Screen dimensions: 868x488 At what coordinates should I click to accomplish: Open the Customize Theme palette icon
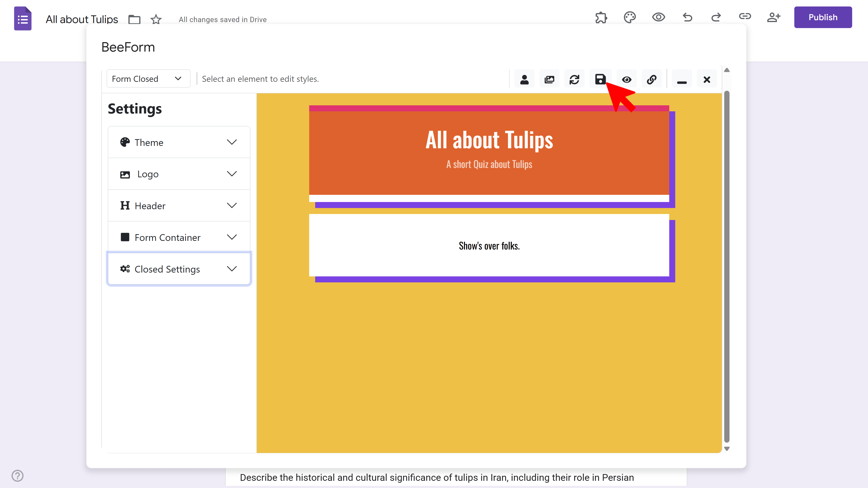click(x=630, y=17)
